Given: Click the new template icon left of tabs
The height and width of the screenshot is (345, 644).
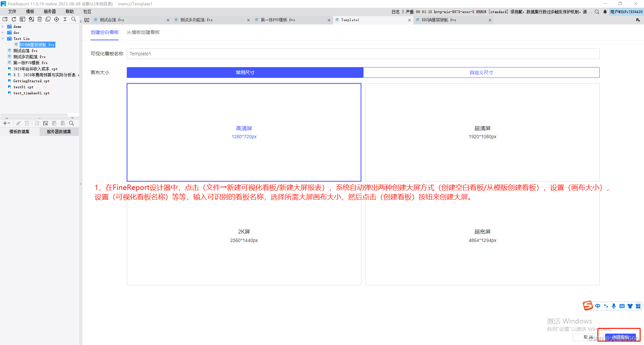Looking at the screenshot, I should [87, 20].
